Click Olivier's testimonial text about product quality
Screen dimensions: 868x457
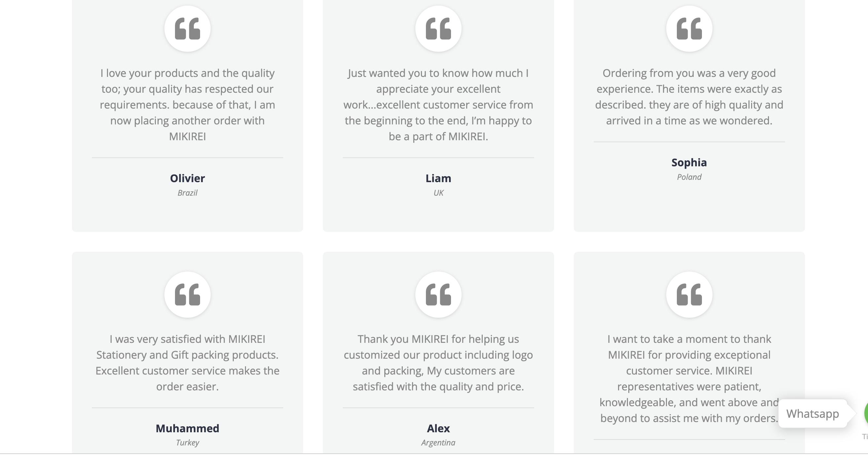pos(187,105)
